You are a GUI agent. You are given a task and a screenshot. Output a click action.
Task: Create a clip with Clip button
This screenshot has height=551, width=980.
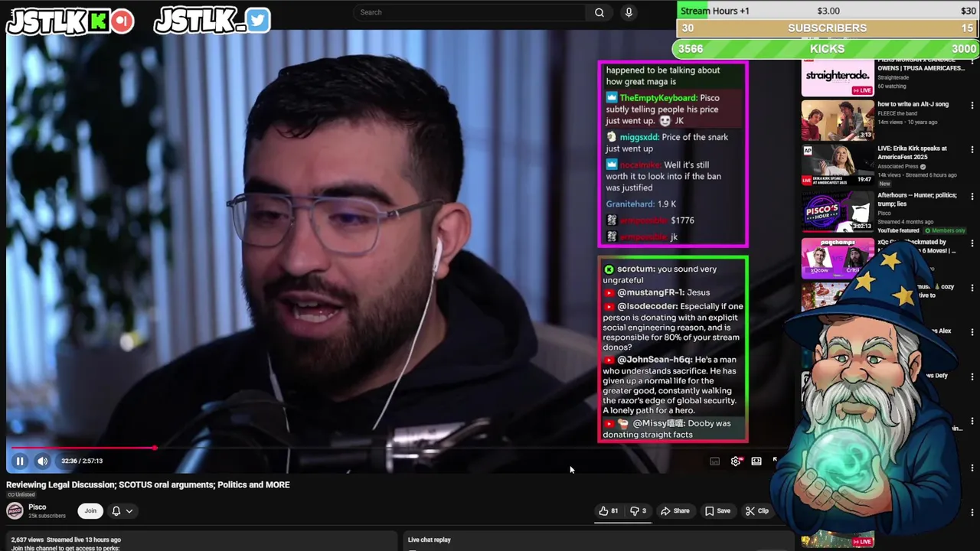pyautogui.click(x=757, y=510)
